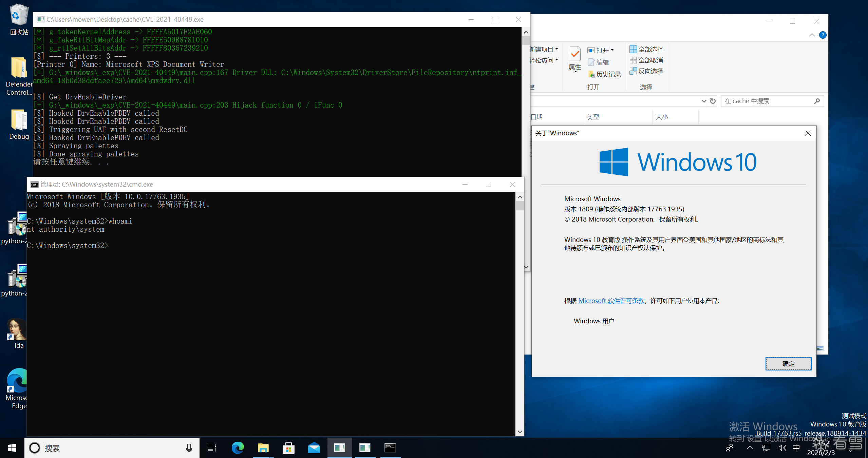868x458 pixels.
Task: Open the Mail app from taskbar
Action: 314,448
